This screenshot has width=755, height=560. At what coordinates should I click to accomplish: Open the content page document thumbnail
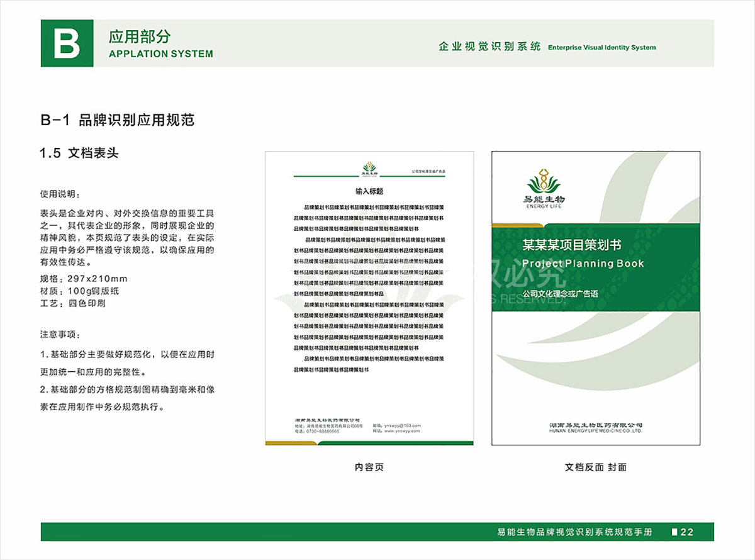click(369, 298)
